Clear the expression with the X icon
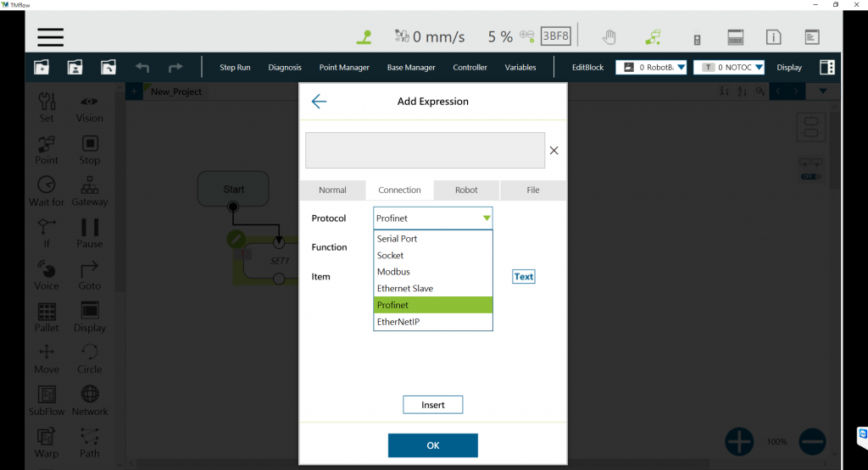The width and height of the screenshot is (868, 470). [x=554, y=151]
